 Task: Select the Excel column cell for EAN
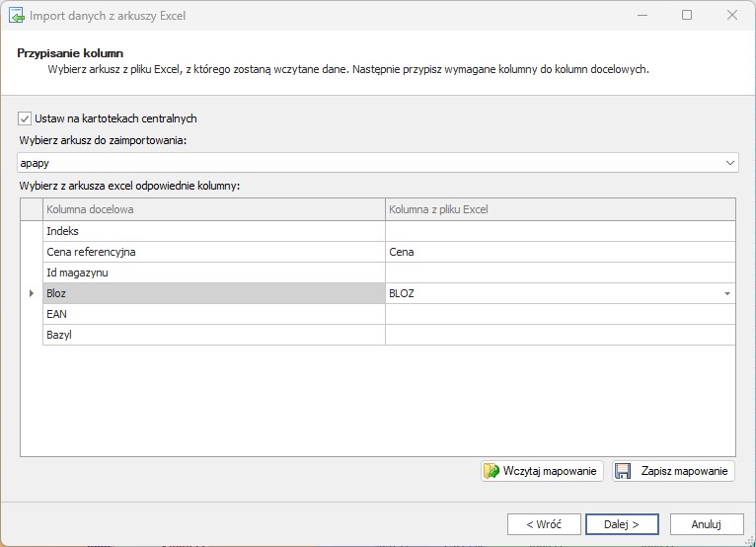(560, 314)
